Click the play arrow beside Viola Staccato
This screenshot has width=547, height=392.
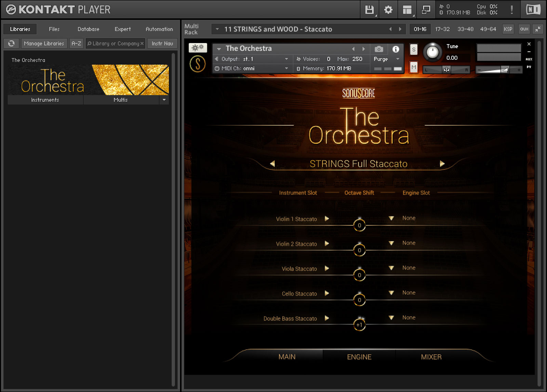[x=327, y=268]
